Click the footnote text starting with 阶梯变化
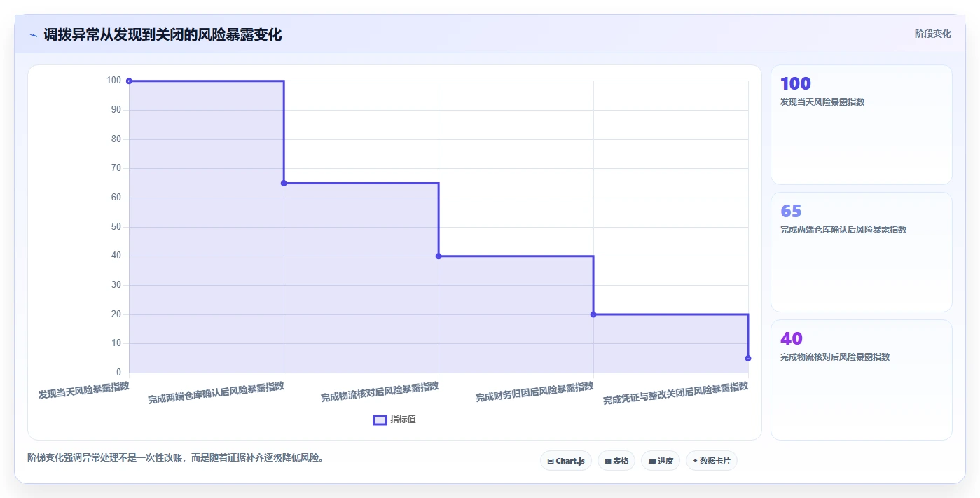The height and width of the screenshot is (498, 980). pyautogui.click(x=175, y=458)
